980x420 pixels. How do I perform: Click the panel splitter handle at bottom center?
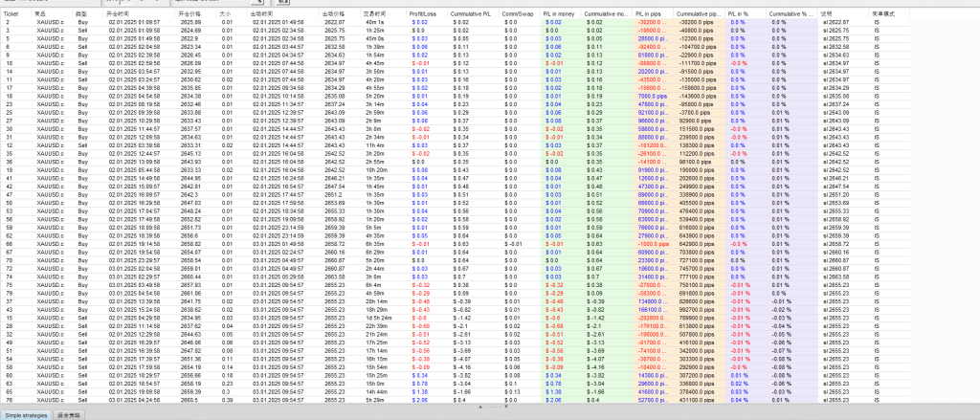point(489,407)
